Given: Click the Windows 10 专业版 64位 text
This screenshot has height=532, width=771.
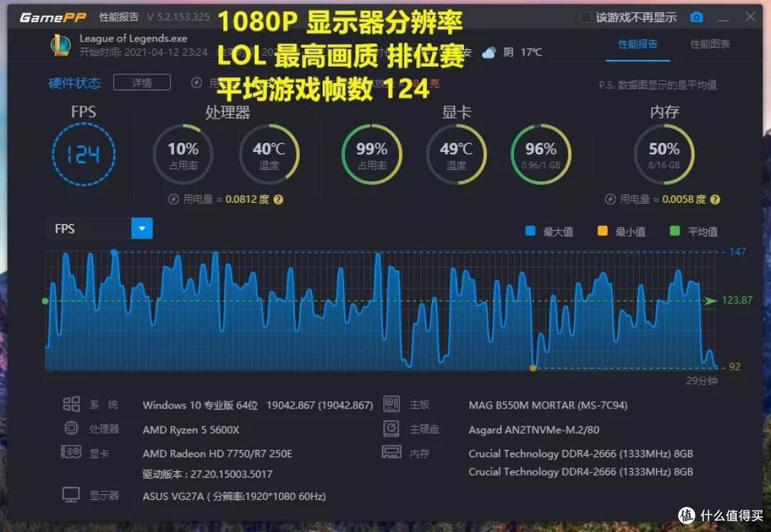Looking at the screenshot, I should [200, 405].
